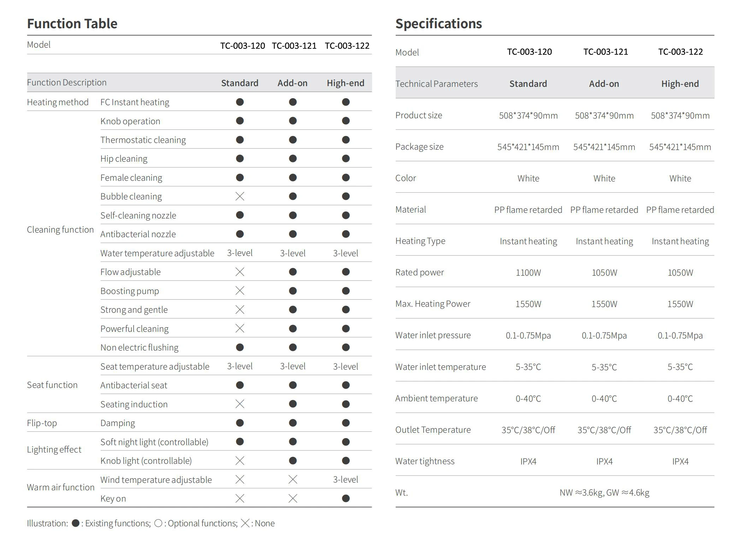This screenshot has width=756, height=545.
Task: Click the Standard X in the Flow adjustable row
Action: tap(240, 272)
